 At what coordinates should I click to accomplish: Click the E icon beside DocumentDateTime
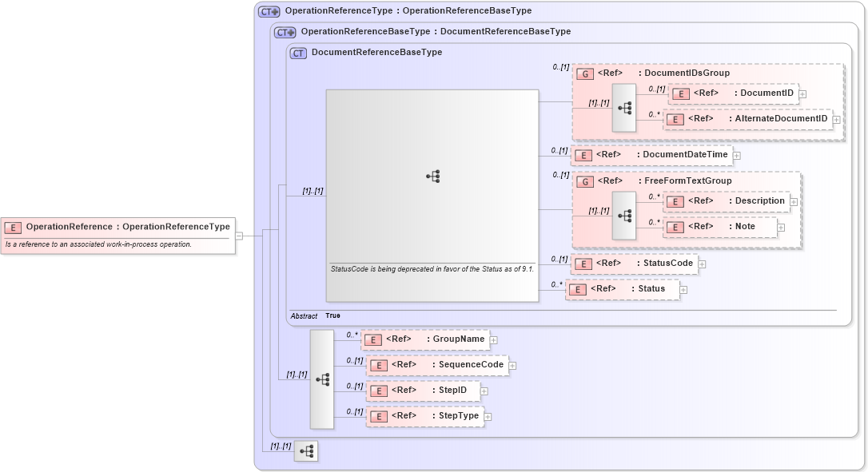tap(583, 155)
